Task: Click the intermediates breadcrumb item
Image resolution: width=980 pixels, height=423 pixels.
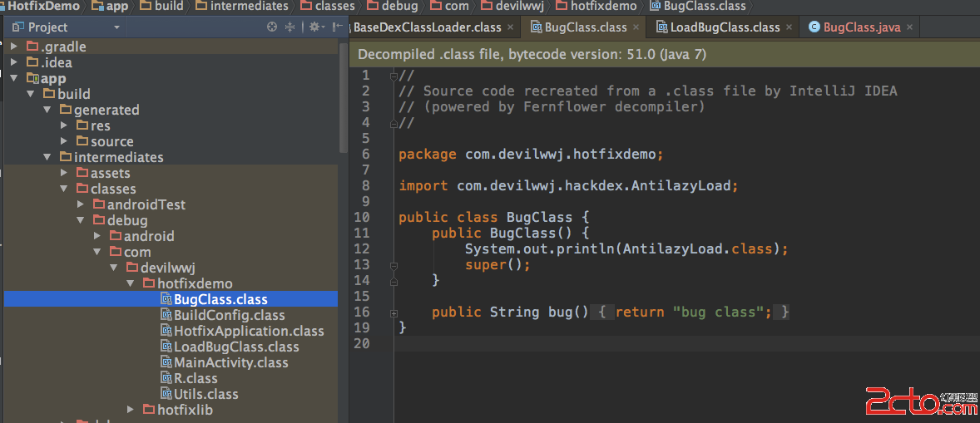Action: (242, 7)
